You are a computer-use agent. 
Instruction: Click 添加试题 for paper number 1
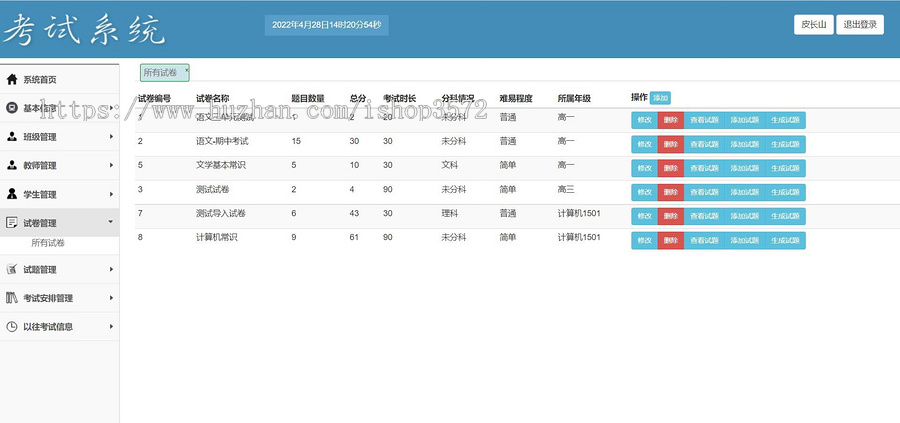(744, 121)
